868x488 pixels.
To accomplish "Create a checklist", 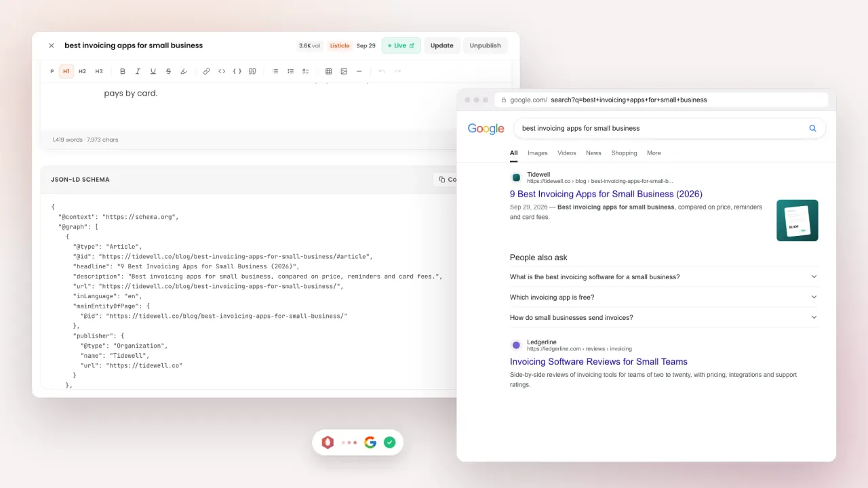I will tap(306, 71).
